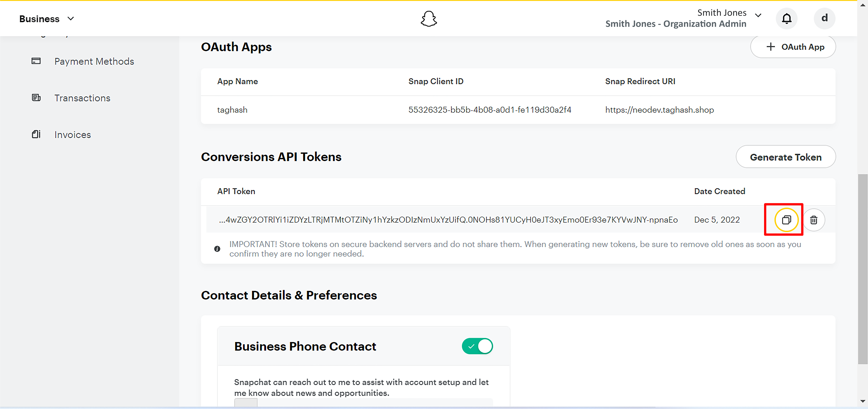Add a new OAuth App
Viewport: 868px width, 409px height.
click(793, 47)
